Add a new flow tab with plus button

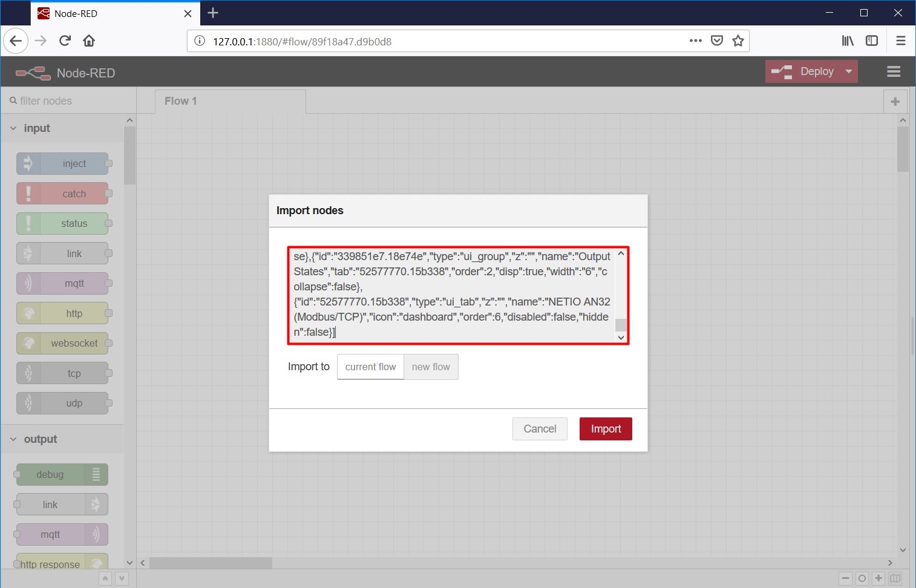pos(895,102)
